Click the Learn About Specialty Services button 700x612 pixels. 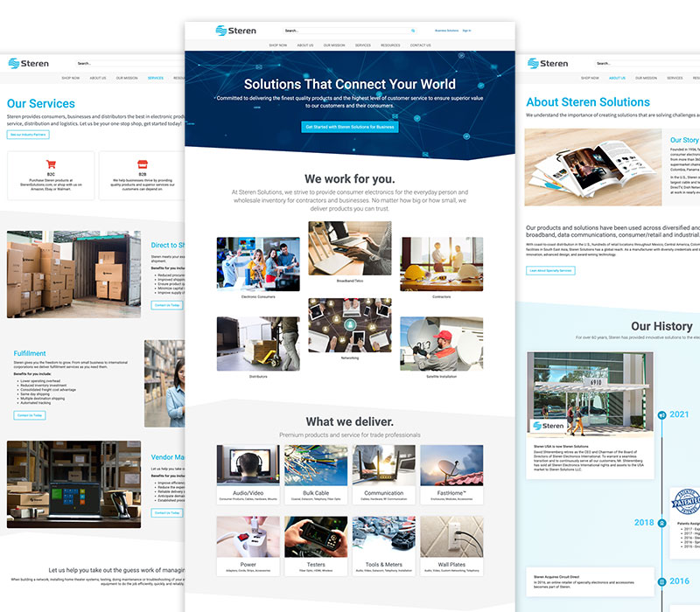pos(550,271)
